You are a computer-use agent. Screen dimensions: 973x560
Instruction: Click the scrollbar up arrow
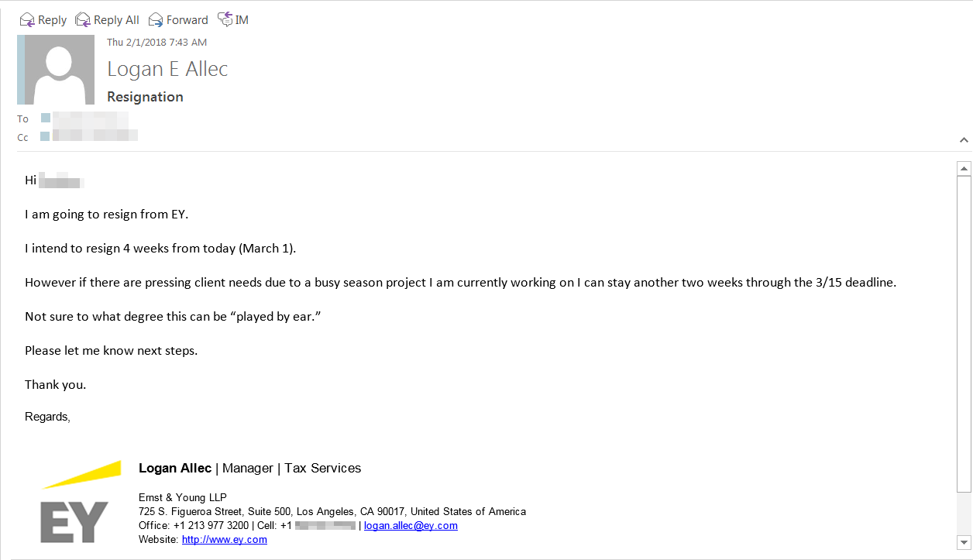(x=964, y=168)
